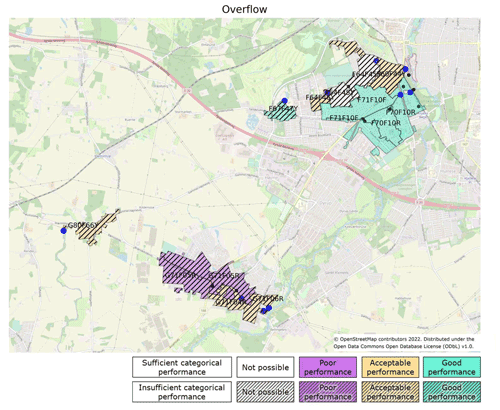Select the hatched purple Poor performance legend swatch
The width and height of the screenshot is (500, 410).
tap(328, 392)
